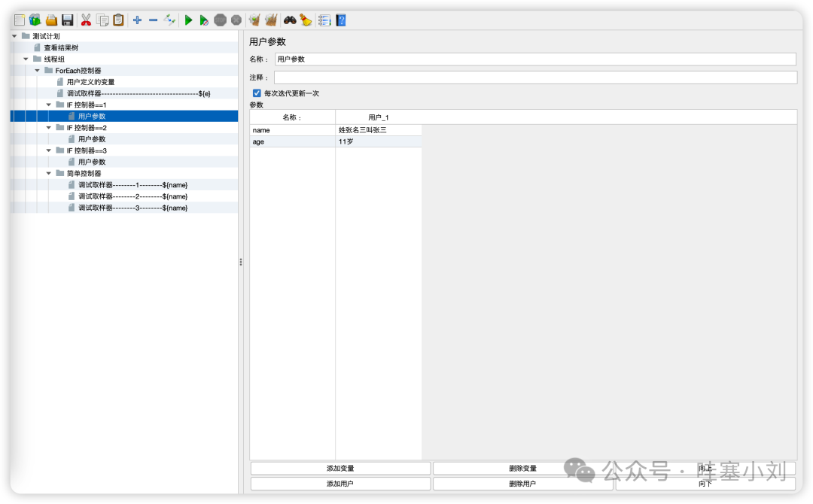Select the 查看结果树 tree node
813x504 pixels.
tap(61, 47)
